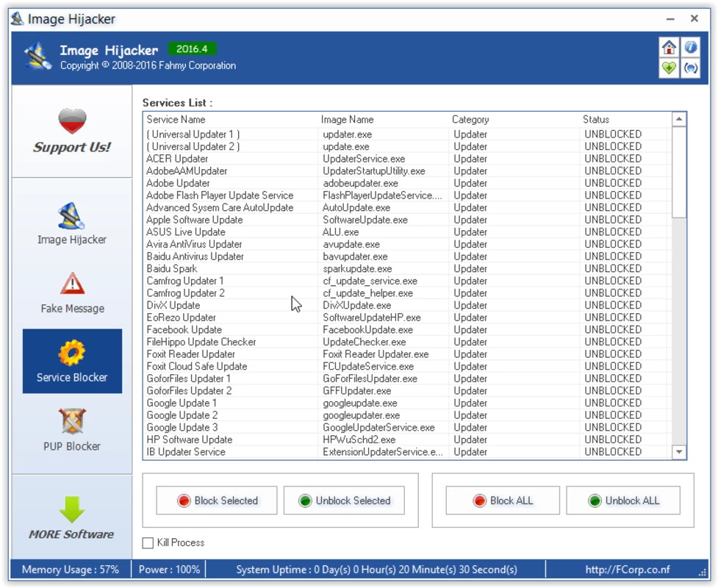Click the green heart donate icon
This screenshot has width=718, height=588.
click(669, 68)
